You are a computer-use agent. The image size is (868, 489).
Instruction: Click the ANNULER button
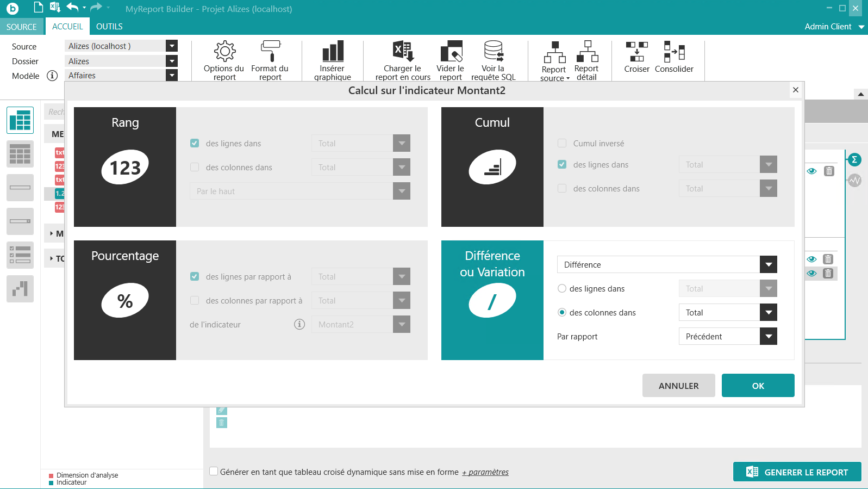(678, 386)
